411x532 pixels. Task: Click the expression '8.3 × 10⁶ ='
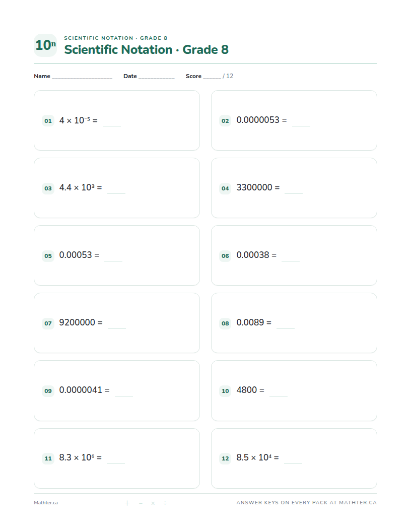[x=81, y=457]
